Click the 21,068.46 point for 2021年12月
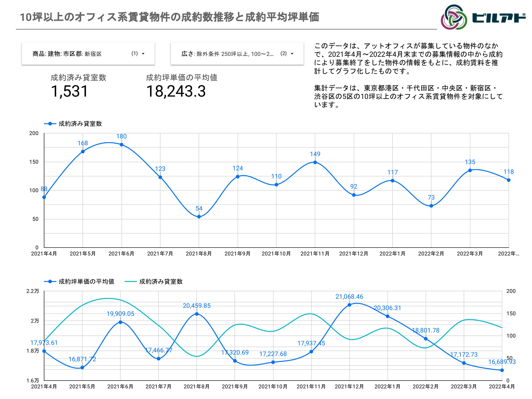The width and height of the screenshot is (532, 399). 349,305
